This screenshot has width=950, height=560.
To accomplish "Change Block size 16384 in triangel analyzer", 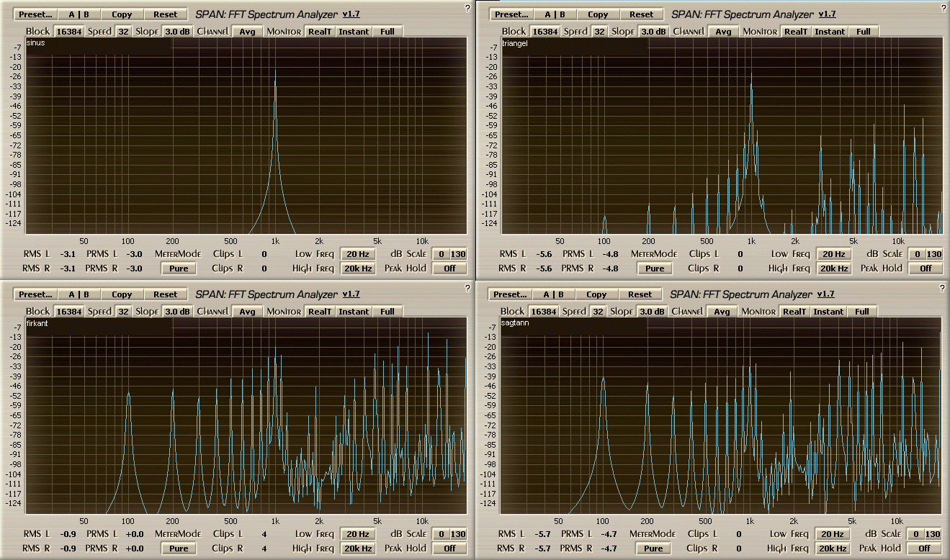I will (545, 32).
